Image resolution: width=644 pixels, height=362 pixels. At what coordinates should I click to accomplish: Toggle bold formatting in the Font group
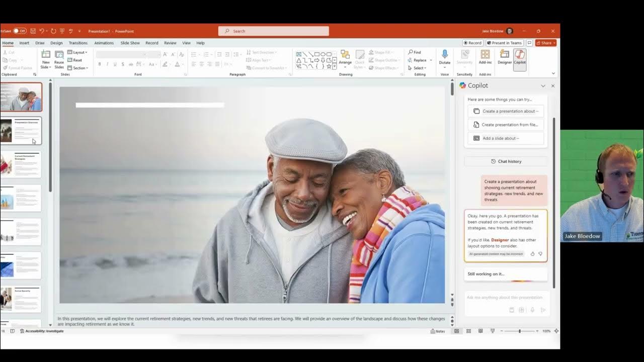point(100,64)
